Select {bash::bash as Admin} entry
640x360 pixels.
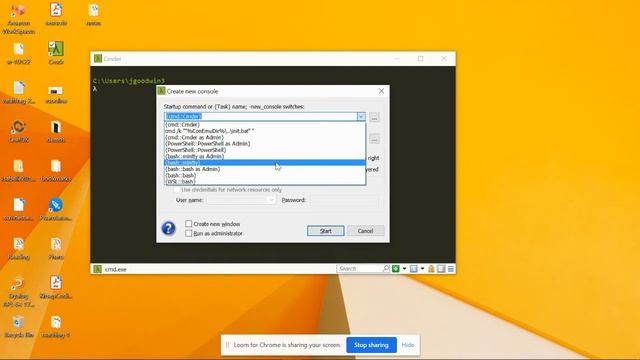click(265, 169)
